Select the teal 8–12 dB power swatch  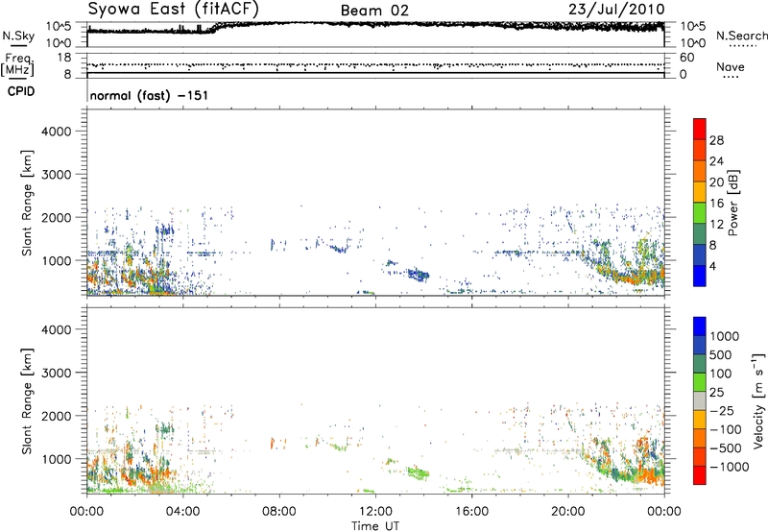700,234
